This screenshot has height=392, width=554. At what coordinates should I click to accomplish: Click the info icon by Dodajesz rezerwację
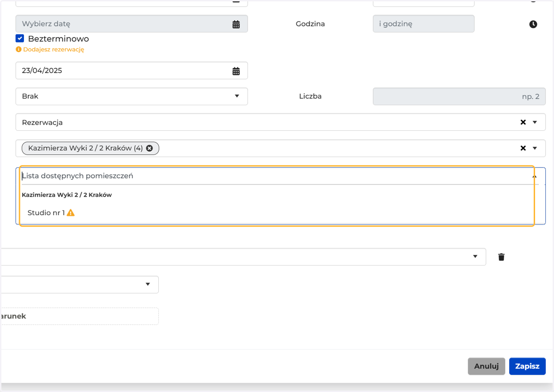(x=18, y=49)
